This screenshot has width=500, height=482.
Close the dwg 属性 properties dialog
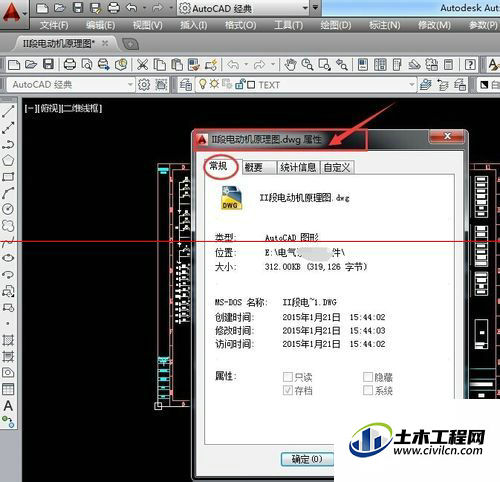(447, 136)
